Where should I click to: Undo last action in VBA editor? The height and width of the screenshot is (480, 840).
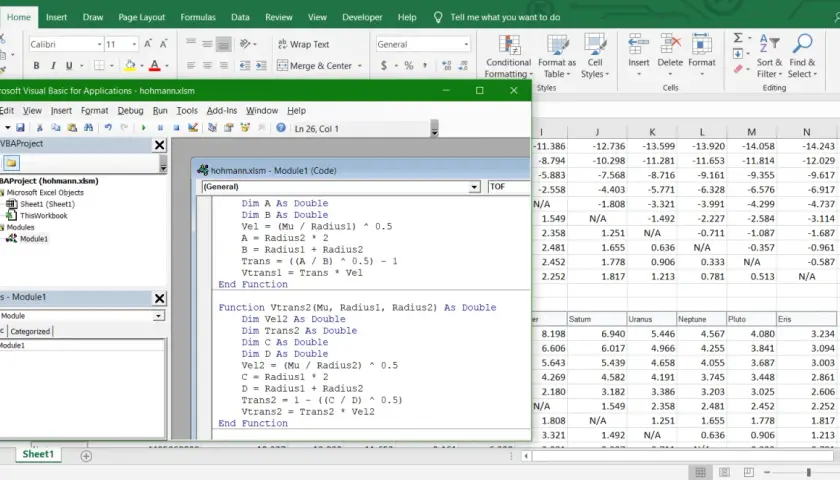108,128
